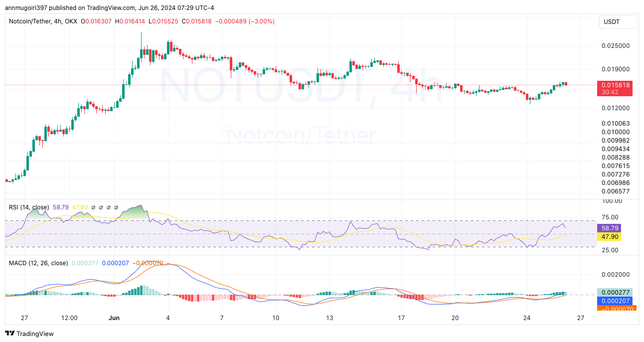The height and width of the screenshot is (342, 644).
Task: Click the 13 date label on time axis
Action: [329, 318]
